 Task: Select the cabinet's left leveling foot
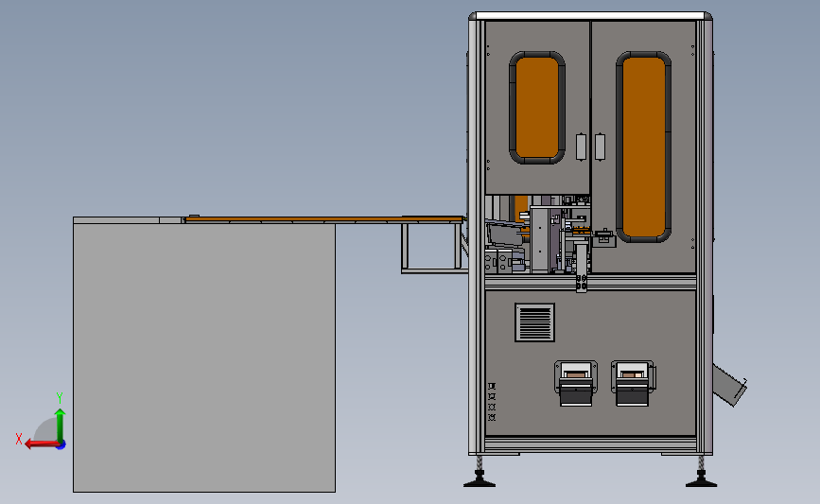479,472
